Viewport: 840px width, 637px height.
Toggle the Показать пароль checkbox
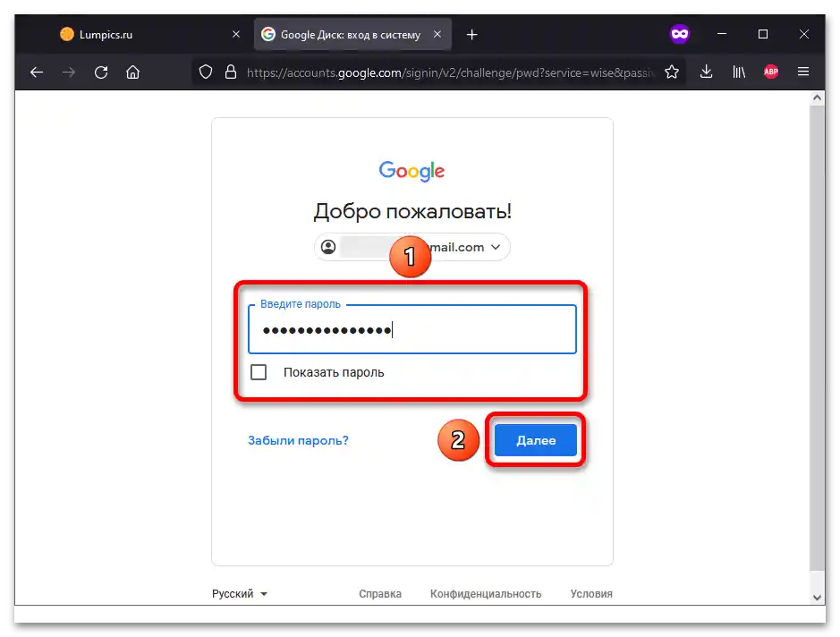pos(259,372)
